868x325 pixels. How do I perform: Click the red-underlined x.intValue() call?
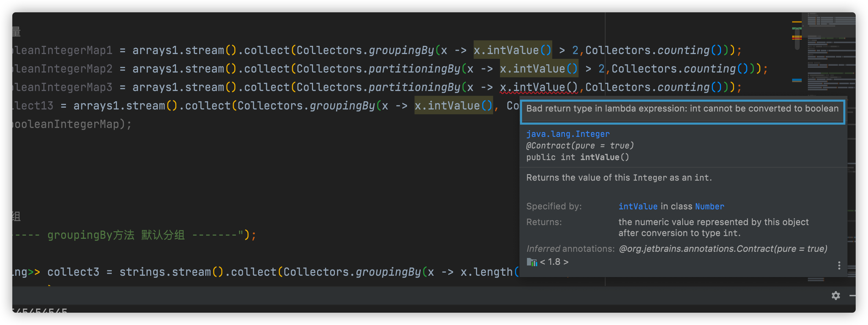539,87
